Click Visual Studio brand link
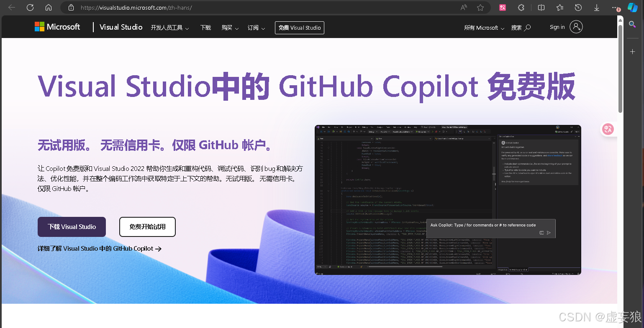This screenshot has height=328, width=644. coord(121,27)
